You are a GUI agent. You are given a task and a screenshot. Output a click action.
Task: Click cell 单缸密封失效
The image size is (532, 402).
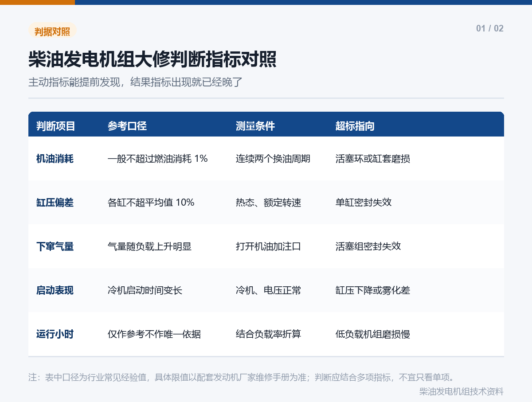tap(364, 203)
